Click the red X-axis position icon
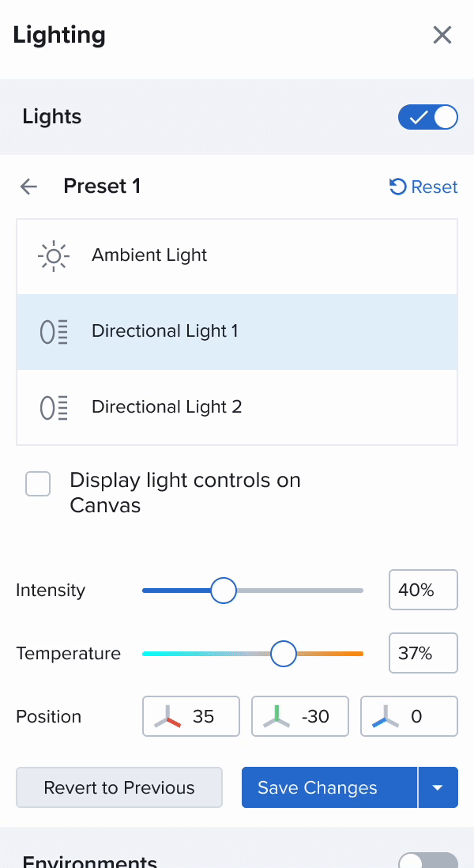The width and height of the screenshot is (474, 868). (x=167, y=716)
